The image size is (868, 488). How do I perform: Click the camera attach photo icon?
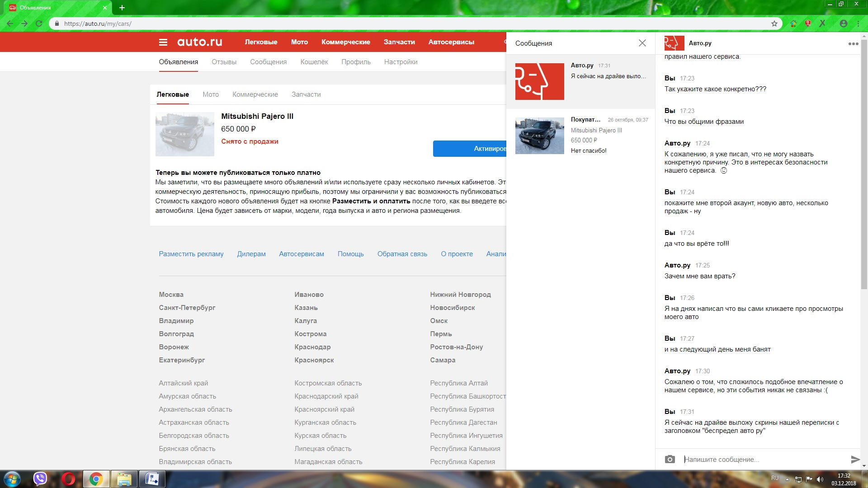(670, 459)
